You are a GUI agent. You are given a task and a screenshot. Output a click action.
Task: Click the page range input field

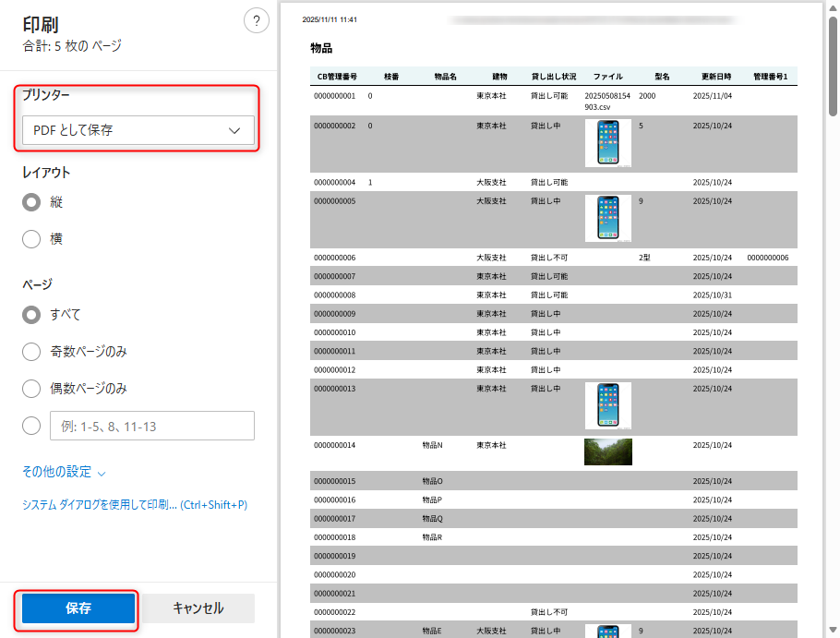(152, 426)
